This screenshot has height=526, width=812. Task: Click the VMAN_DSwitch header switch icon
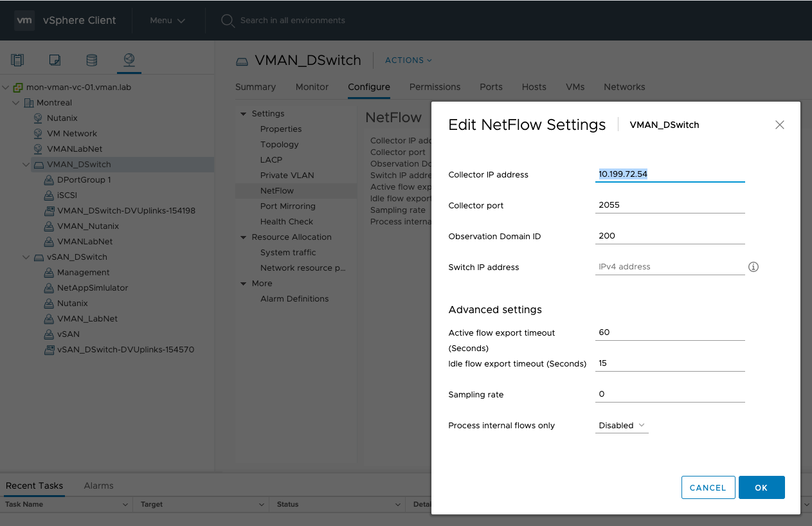[242, 61]
